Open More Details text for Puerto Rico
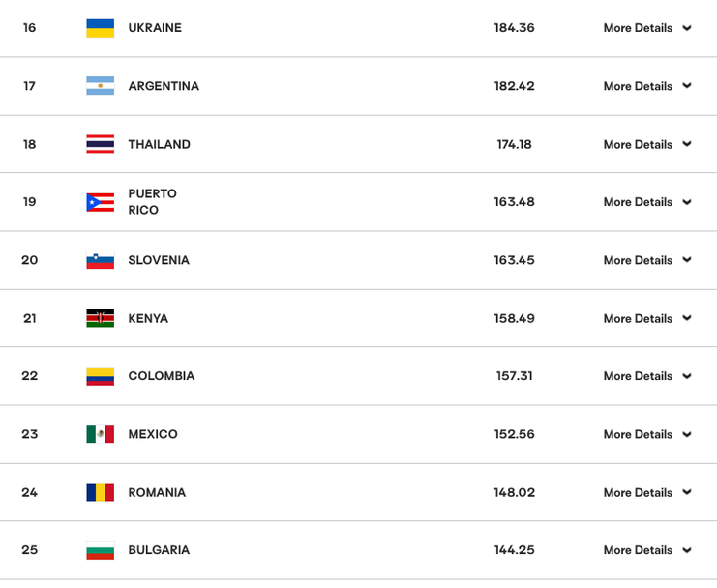Viewport: 717px width, 588px height. click(638, 202)
